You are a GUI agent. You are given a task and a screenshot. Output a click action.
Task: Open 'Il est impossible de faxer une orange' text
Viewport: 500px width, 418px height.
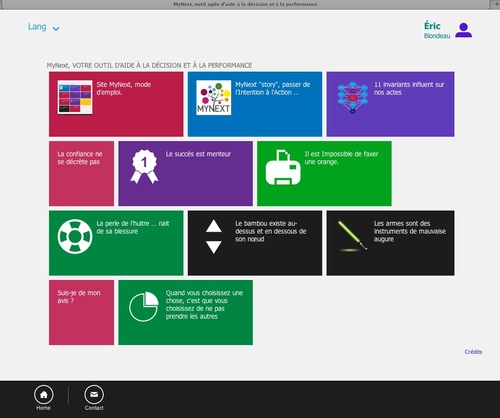click(x=341, y=158)
